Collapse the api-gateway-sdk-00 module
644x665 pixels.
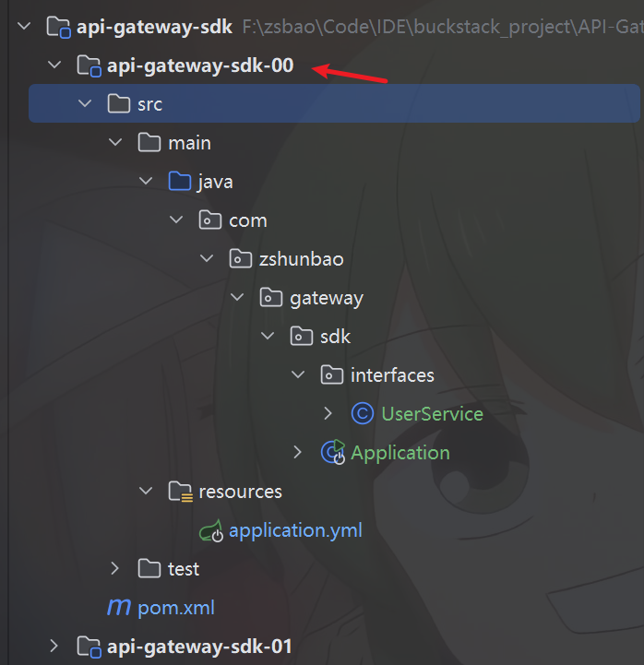point(54,65)
